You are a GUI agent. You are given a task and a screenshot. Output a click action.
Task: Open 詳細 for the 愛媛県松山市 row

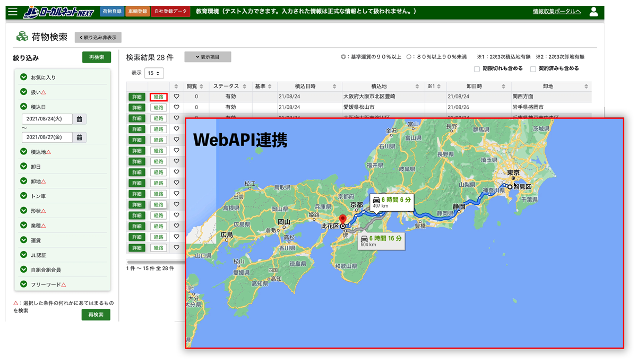(137, 108)
